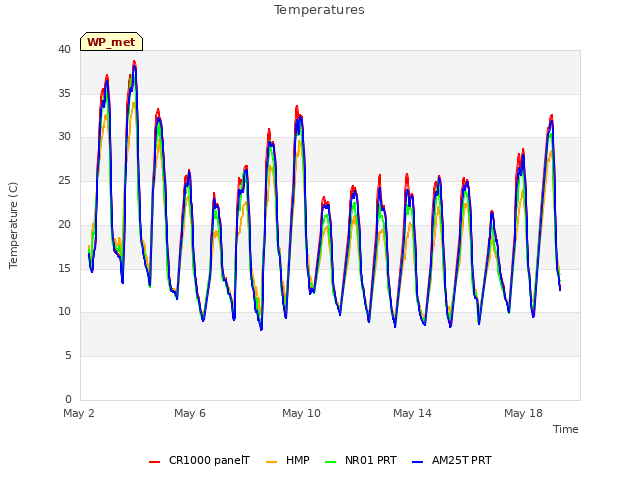This screenshot has height=480, width=640.
Task: Click the 20 y-axis tick label
Action: [x=64, y=224]
